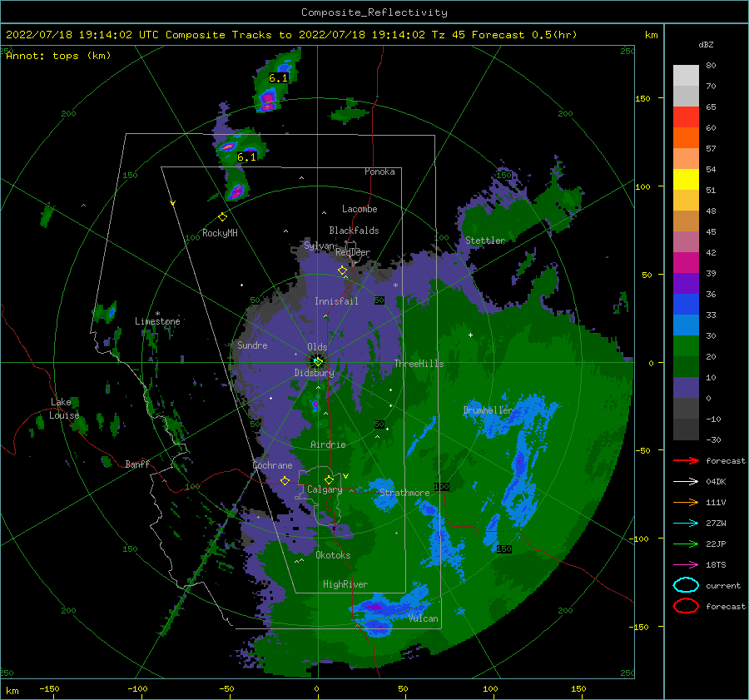This screenshot has height=700, width=749.
Task: Pick the magenta 39-42 dBZ color swatch
Action: [x=686, y=263]
